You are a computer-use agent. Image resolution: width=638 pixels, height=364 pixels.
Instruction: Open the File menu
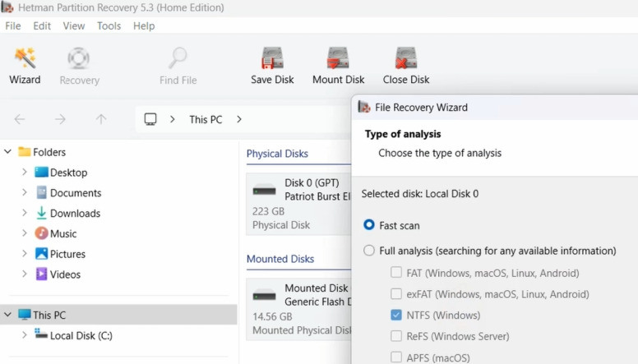click(12, 25)
